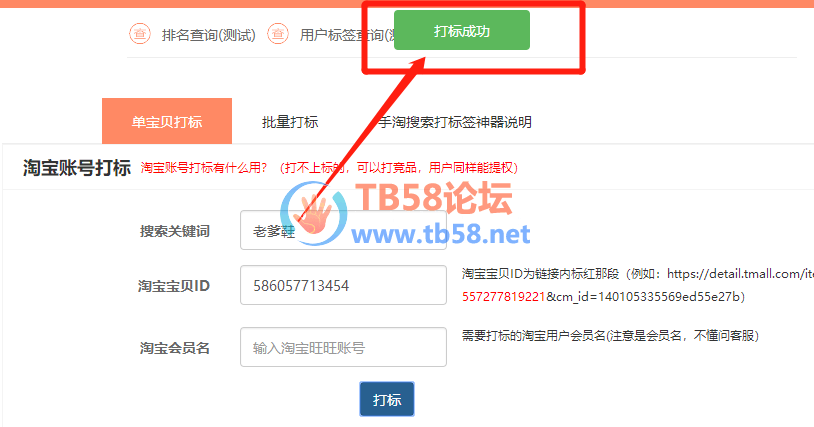
Task: Click the red example ID 557277819221
Action: (504, 296)
